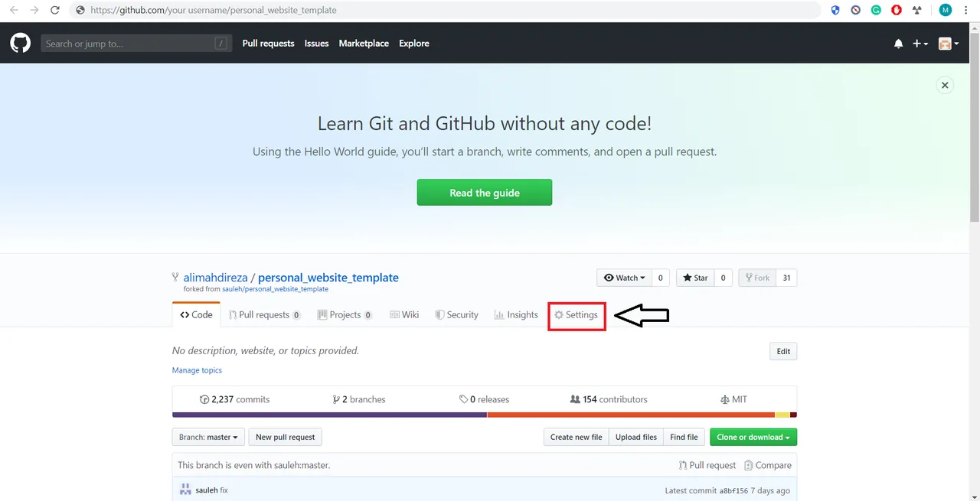
Task: Go back with the browser back arrow
Action: pos(13,11)
